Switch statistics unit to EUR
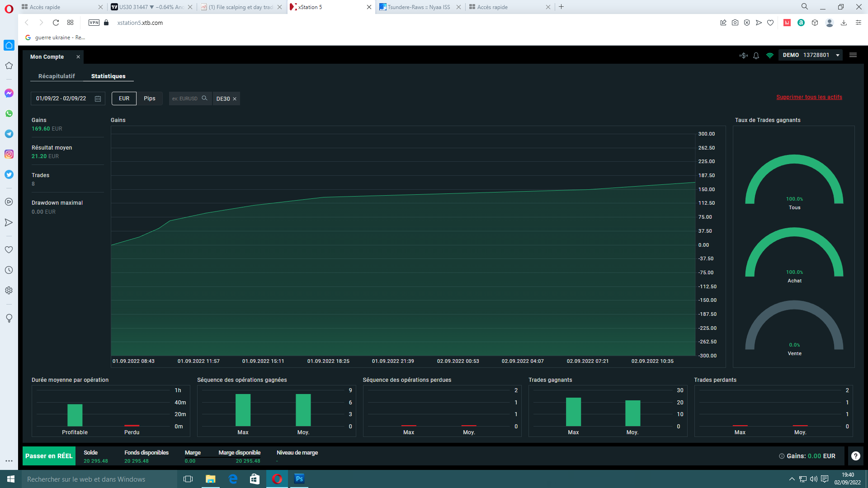Viewport: 868px width, 488px height. tap(124, 99)
